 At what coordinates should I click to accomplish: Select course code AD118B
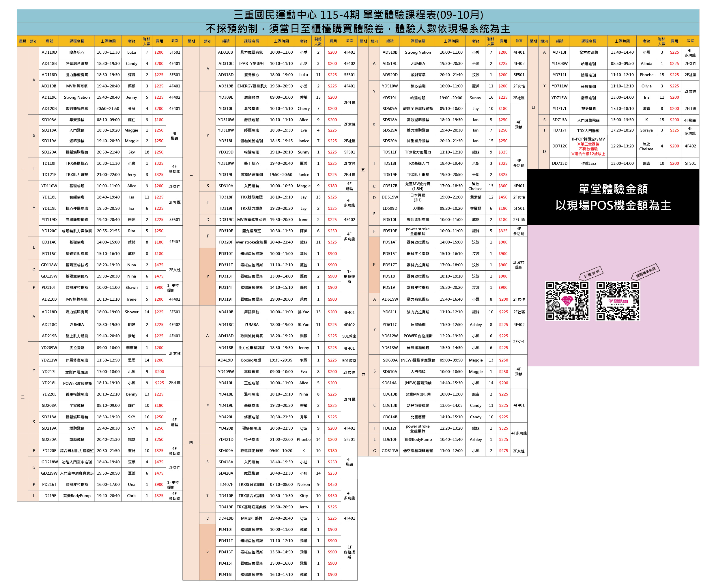[x=49, y=64]
